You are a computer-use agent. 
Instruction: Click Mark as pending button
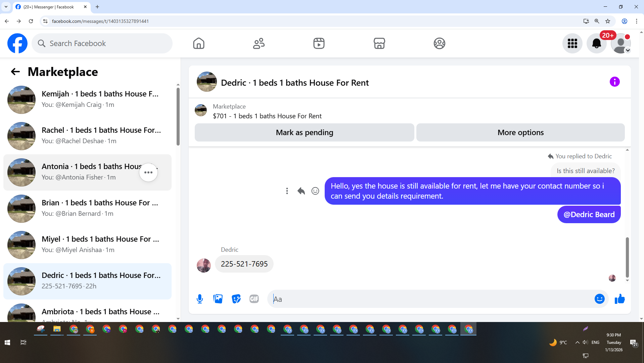(x=305, y=132)
